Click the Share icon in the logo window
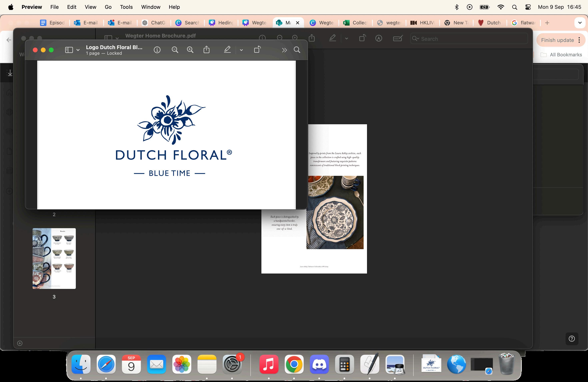 [x=207, y=50]
